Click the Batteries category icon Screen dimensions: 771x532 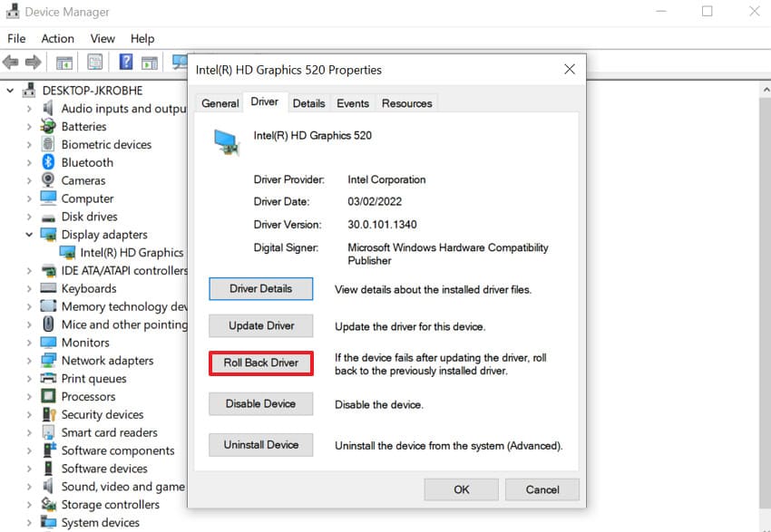(x=48, y=126)
